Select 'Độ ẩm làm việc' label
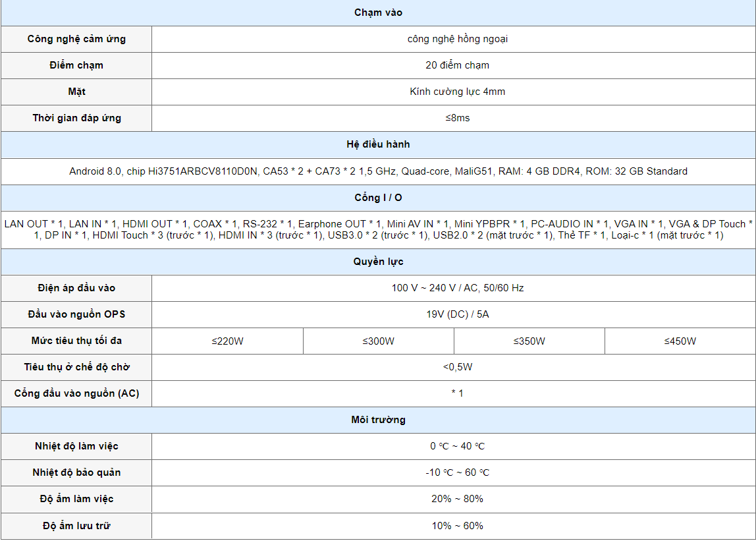The width and height of the screenshot is (756, 543). click(x=76, y=499)
